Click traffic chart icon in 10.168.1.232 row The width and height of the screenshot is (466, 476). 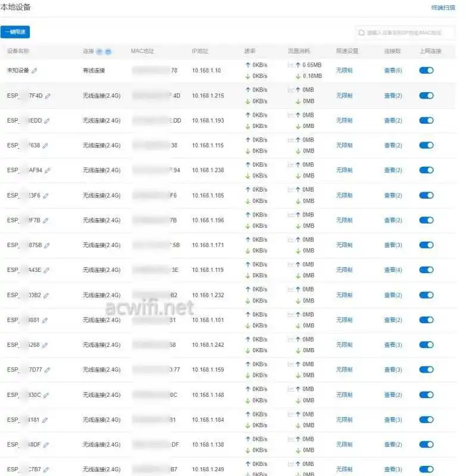[x=290, y=289]
